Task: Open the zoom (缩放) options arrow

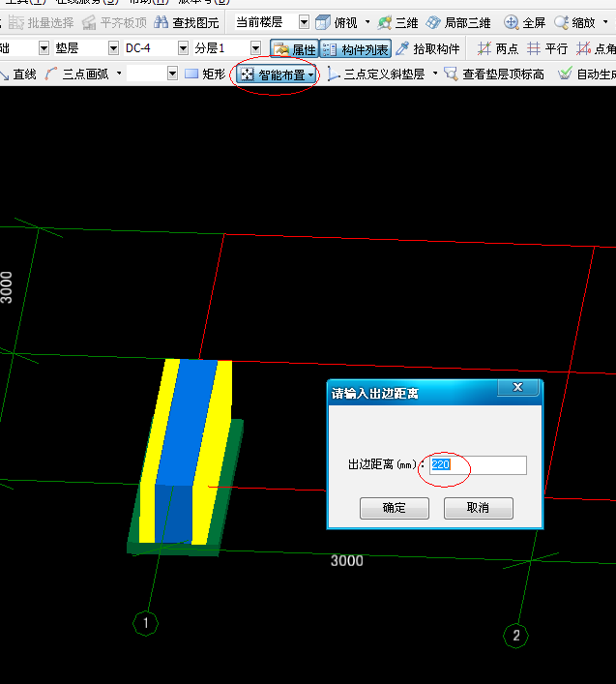Action: pos(605,22)
